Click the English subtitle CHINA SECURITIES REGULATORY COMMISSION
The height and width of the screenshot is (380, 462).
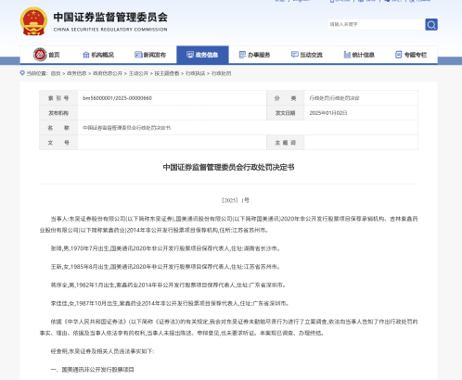coord(110,29)
